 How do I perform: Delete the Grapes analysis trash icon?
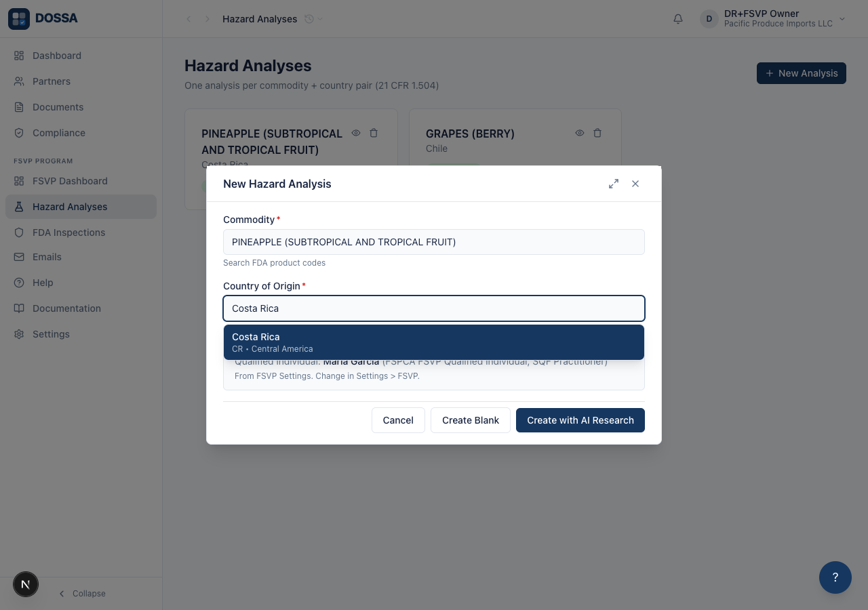coord(597,133)
